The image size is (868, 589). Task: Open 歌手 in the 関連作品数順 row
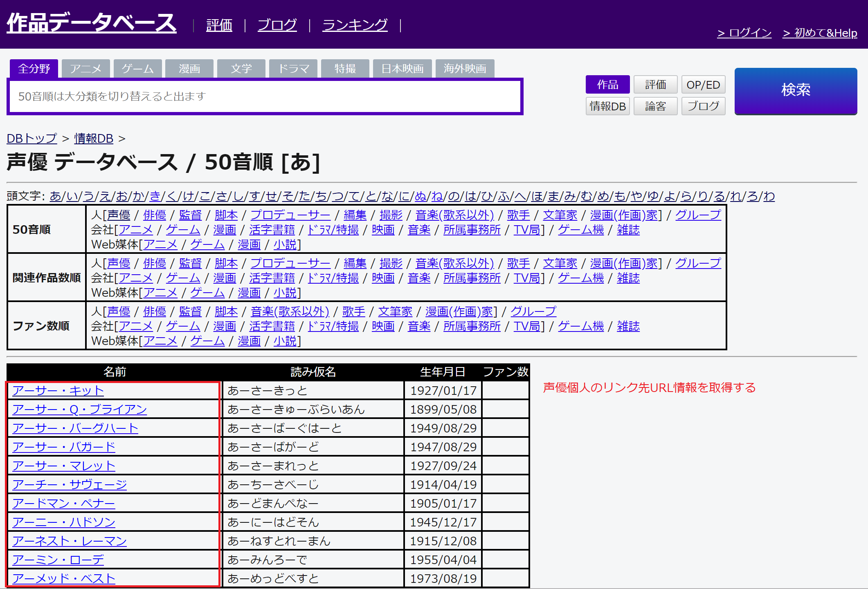pos(519,263)
